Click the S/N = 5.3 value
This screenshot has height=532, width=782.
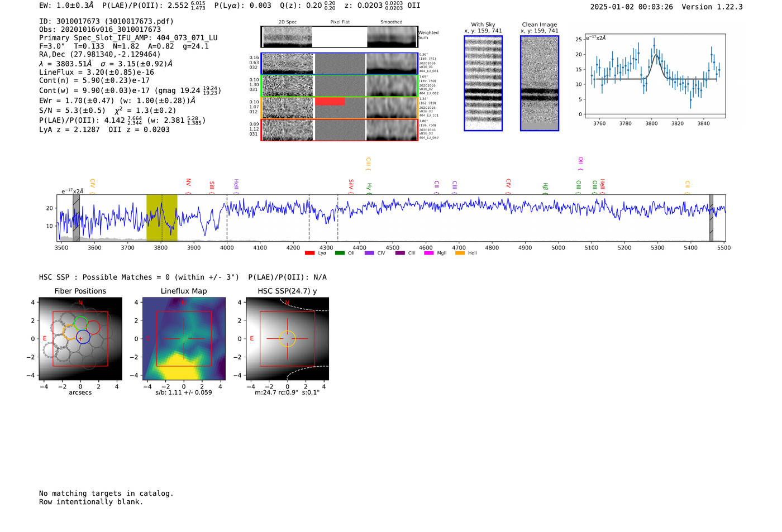[72, 111]
